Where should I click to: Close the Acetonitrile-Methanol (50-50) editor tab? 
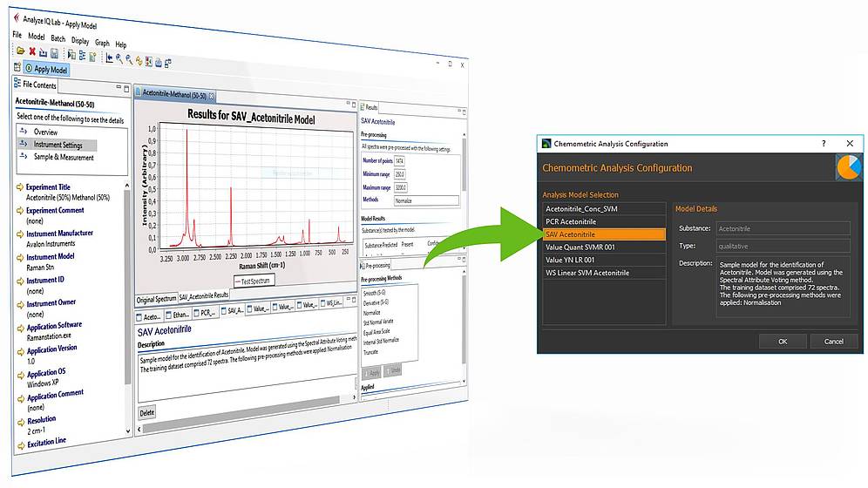pyautogui.click(x=212, y=96)
